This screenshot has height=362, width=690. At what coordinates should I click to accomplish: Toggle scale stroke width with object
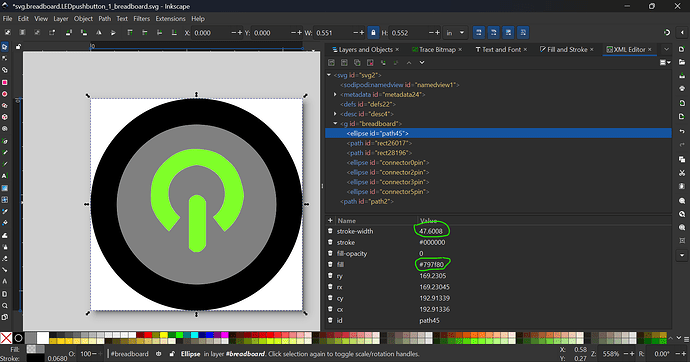coord(479,33)
